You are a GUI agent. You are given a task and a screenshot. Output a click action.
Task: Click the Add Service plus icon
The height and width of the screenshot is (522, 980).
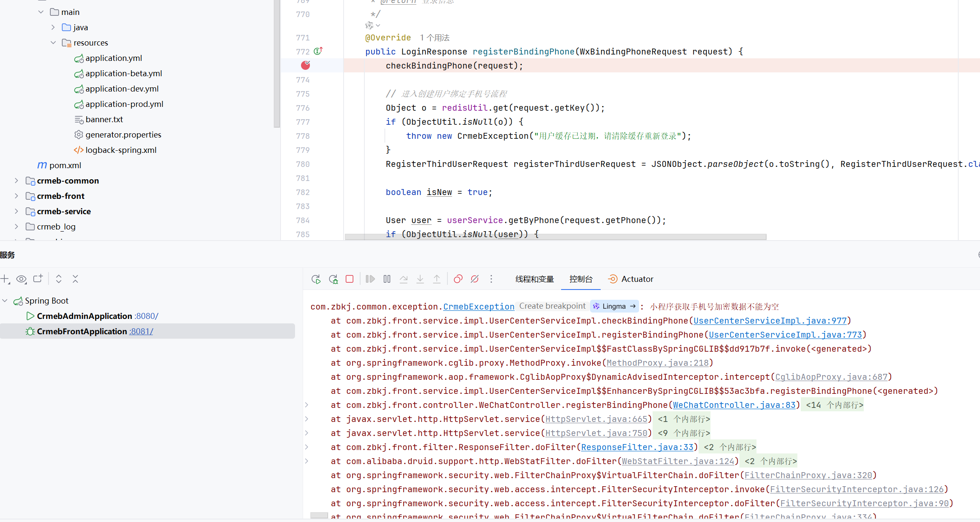(5, 279)
